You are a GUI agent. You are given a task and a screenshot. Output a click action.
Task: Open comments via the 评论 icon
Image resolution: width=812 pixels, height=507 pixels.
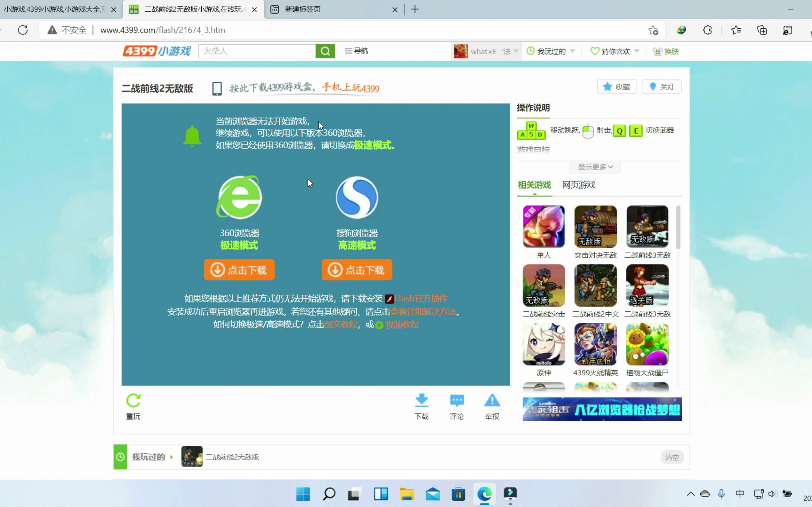tap(456, 400)
